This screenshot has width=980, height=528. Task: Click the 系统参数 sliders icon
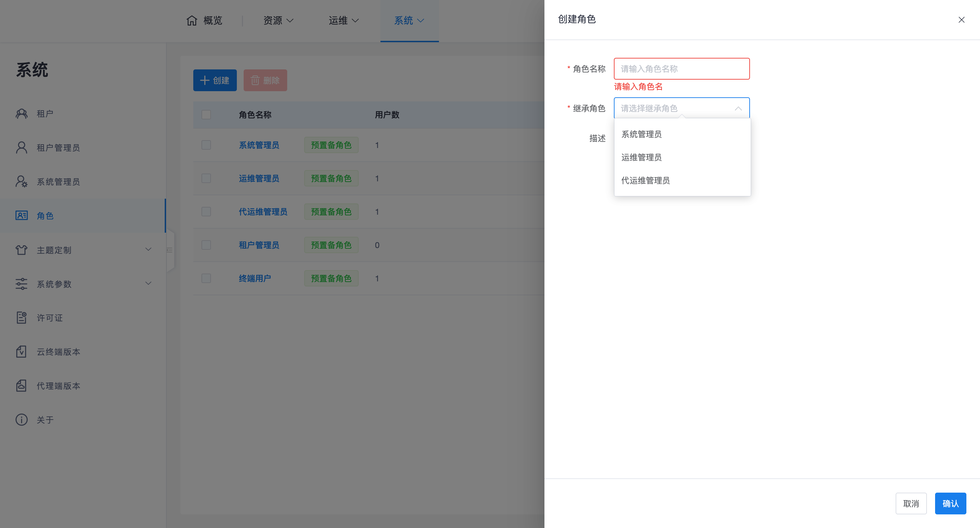pyautogui.click(x=22, y=283)
